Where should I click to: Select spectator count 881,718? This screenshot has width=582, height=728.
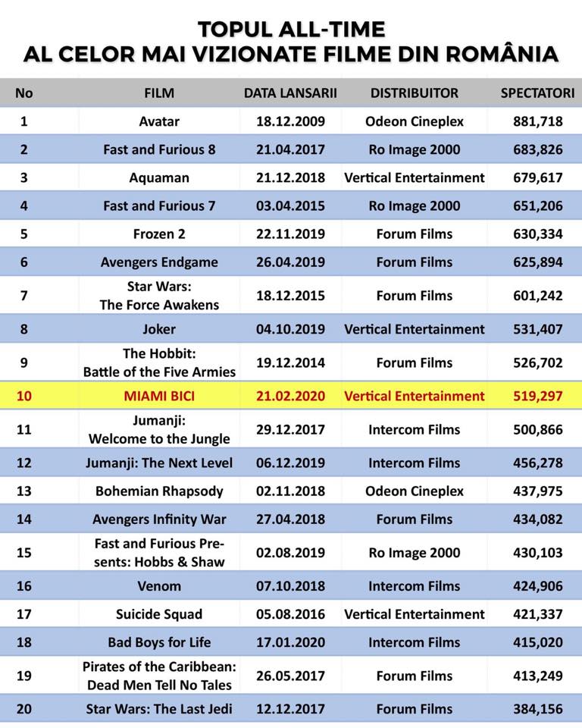(537, 121)
